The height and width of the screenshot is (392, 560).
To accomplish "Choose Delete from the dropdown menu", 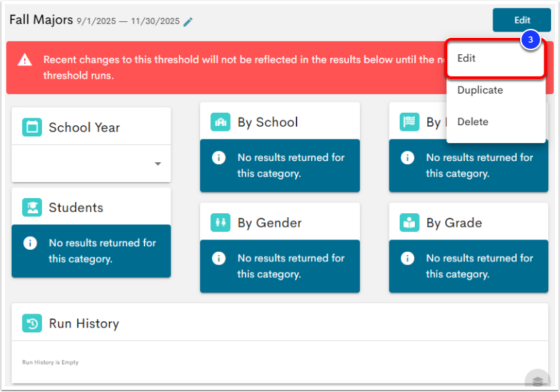I will click(495, 122).
